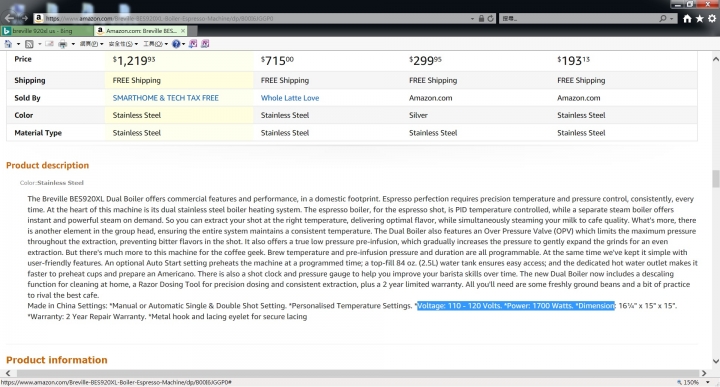Open the RSS feeds dropdown arrow
Screen dimensions: 720x387
39,44
